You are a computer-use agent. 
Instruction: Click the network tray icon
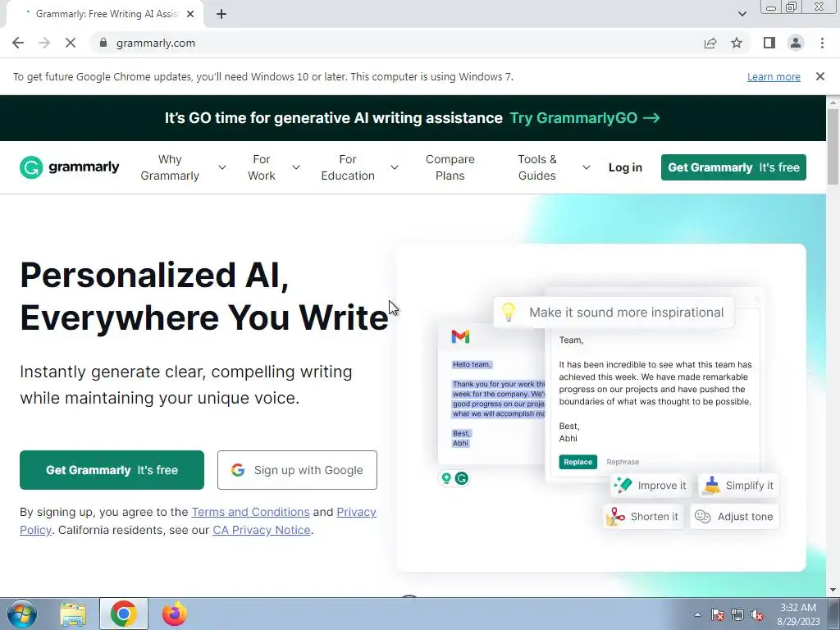[737, 614]
